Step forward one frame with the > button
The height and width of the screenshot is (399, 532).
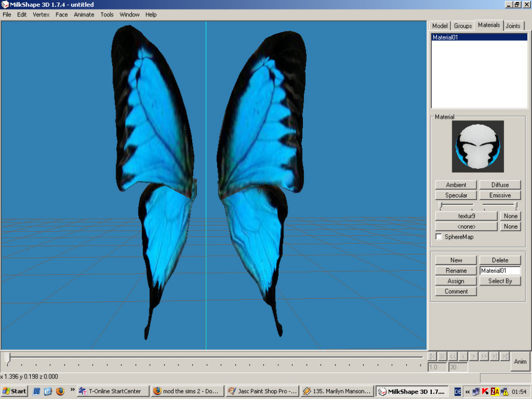473,356
